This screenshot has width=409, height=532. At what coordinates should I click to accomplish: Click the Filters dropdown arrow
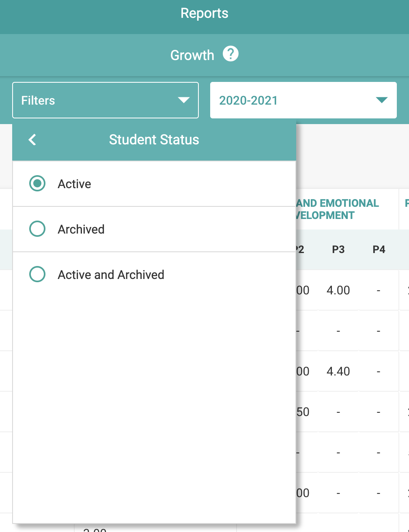[x=184, y=100]
